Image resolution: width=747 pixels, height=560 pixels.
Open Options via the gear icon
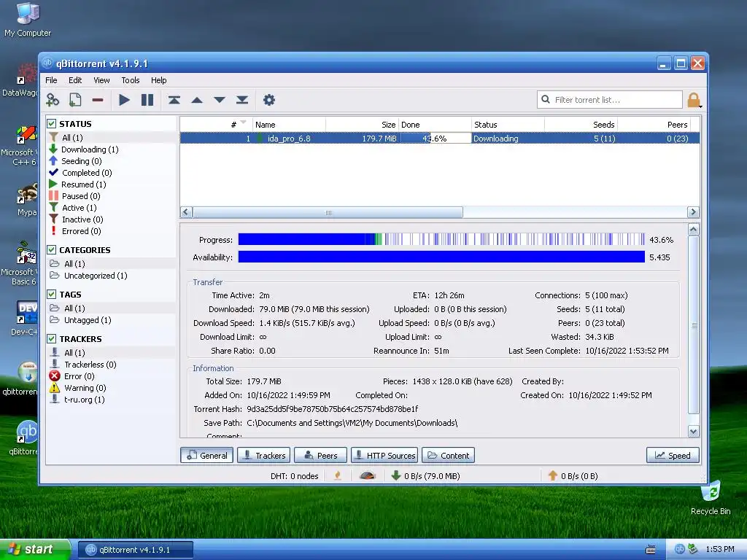(269, 100)
